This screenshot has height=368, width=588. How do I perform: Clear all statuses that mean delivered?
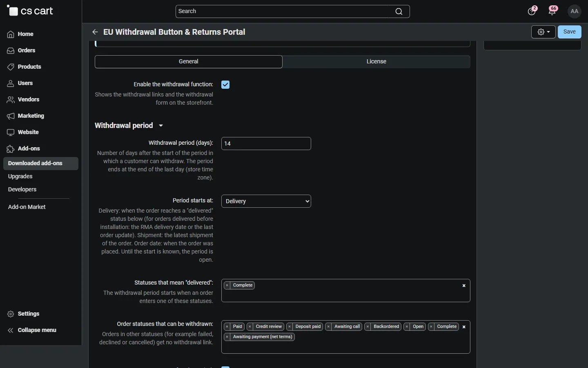click(464, 286)
